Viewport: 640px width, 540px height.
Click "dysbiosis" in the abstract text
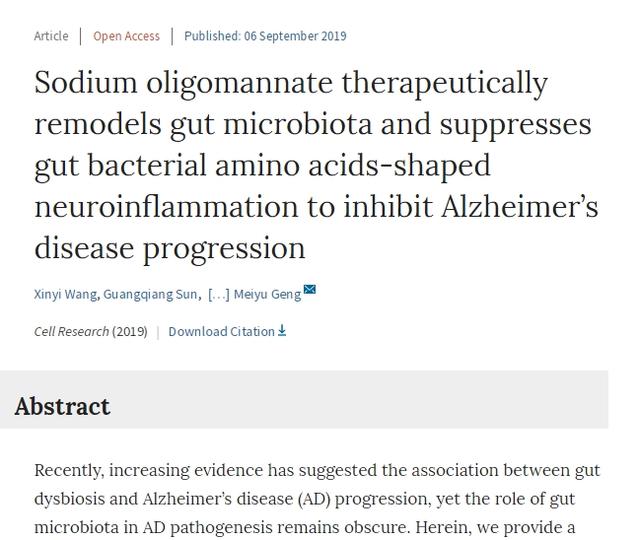[73, 498]
